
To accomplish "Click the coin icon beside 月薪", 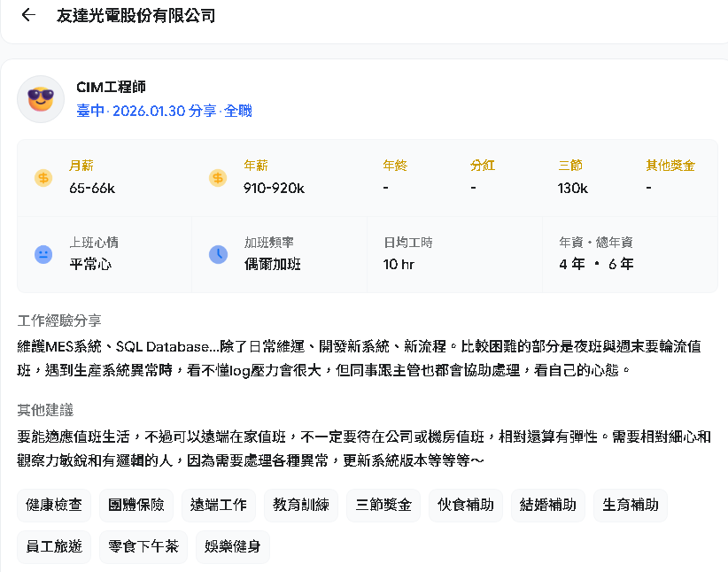I will (x=43, y=178).
